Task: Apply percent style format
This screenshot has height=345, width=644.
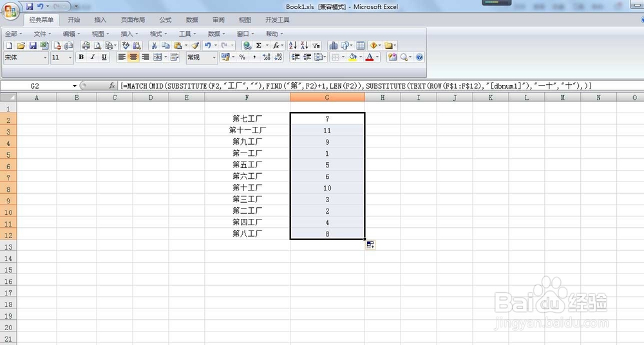Action: pyautogui.click(x=242, y=57)
